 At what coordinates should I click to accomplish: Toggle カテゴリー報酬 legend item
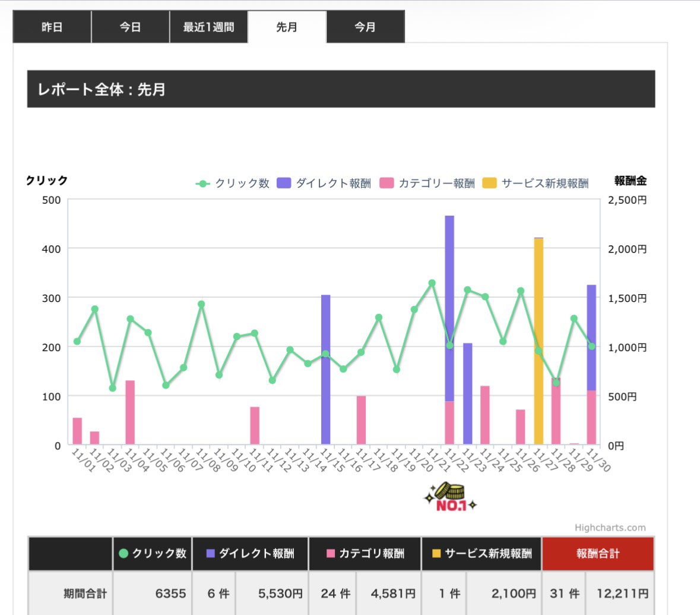point(427,183)
